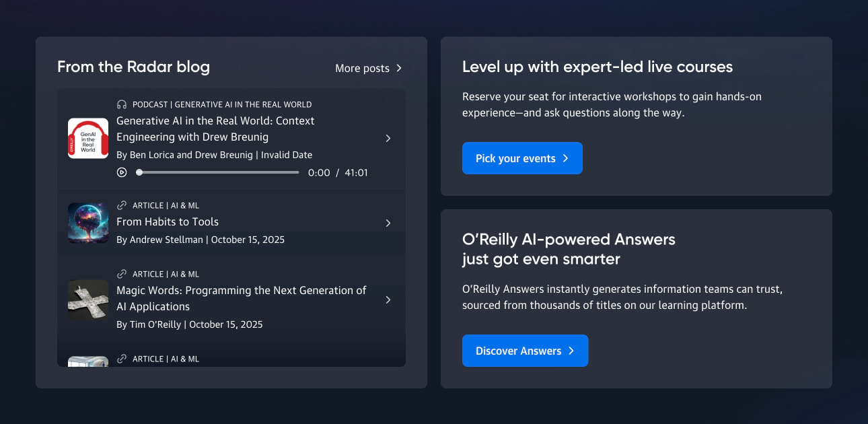
Task: Open the More posts link
Action: (x=369, y=68)
